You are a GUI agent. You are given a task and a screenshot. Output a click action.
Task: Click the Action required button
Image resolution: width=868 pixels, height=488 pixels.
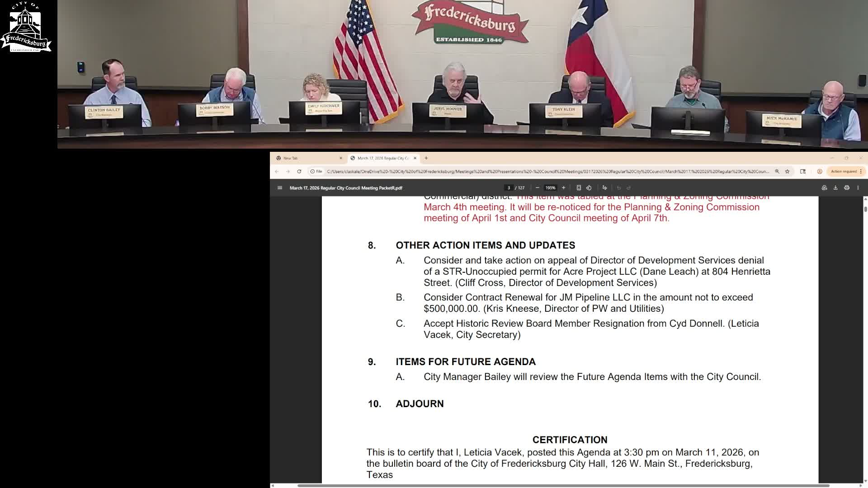[x=844, y=172]
